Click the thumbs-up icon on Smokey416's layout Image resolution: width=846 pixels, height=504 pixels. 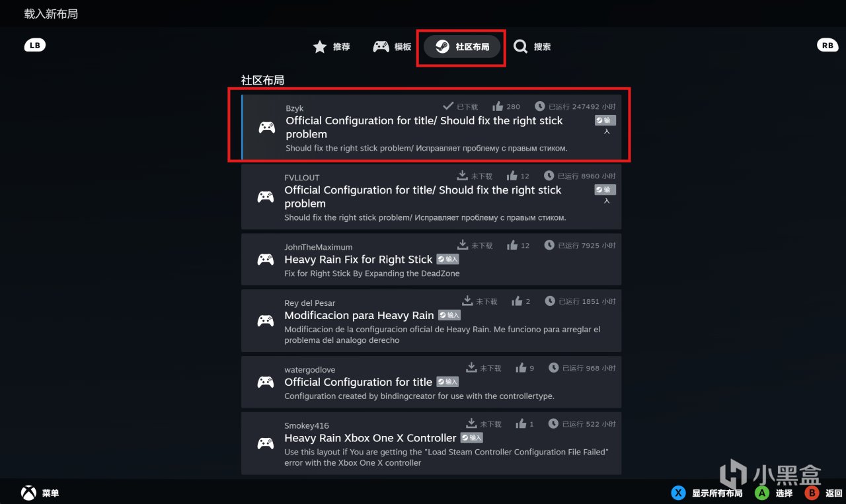521,423
